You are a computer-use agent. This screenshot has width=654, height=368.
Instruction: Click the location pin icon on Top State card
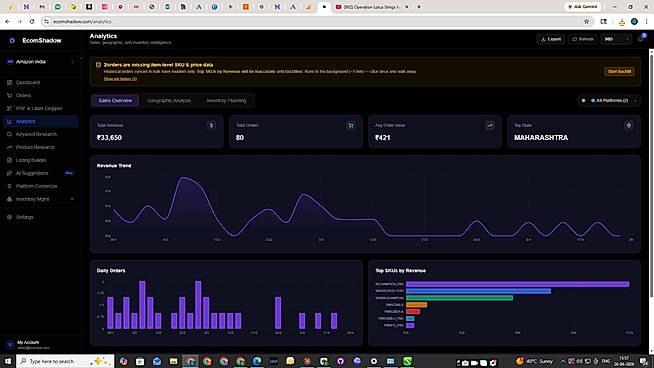pyautogui.click(x=629, y=125)
